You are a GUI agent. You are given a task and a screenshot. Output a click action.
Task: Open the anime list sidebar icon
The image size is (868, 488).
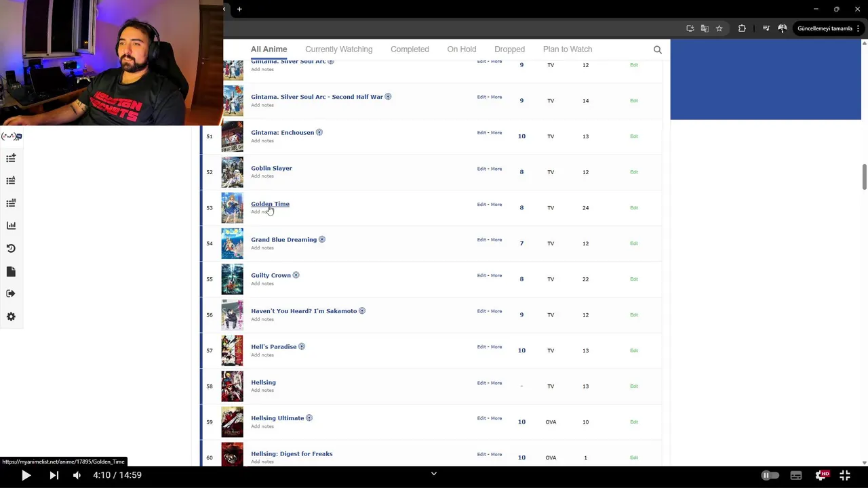click(x=11, y=180)
